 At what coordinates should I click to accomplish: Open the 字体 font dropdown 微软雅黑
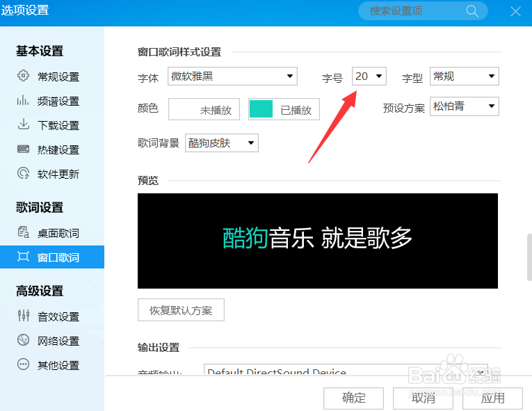232,76
